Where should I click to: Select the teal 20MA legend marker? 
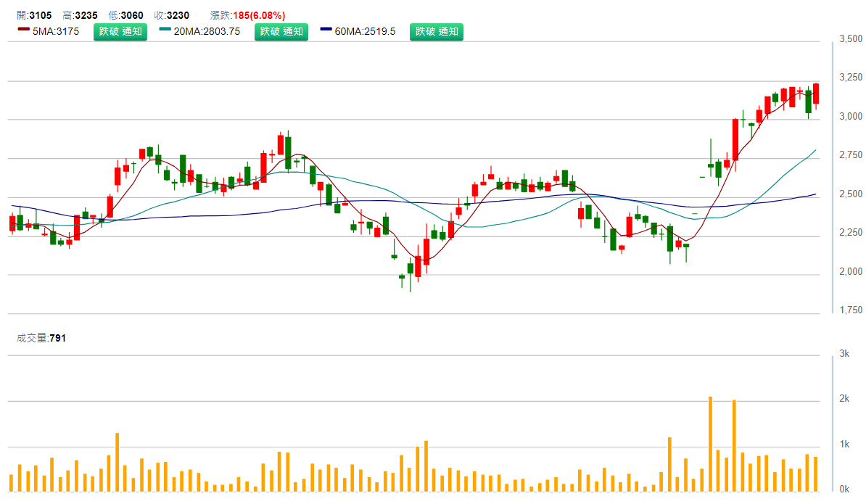pos(166,30)
